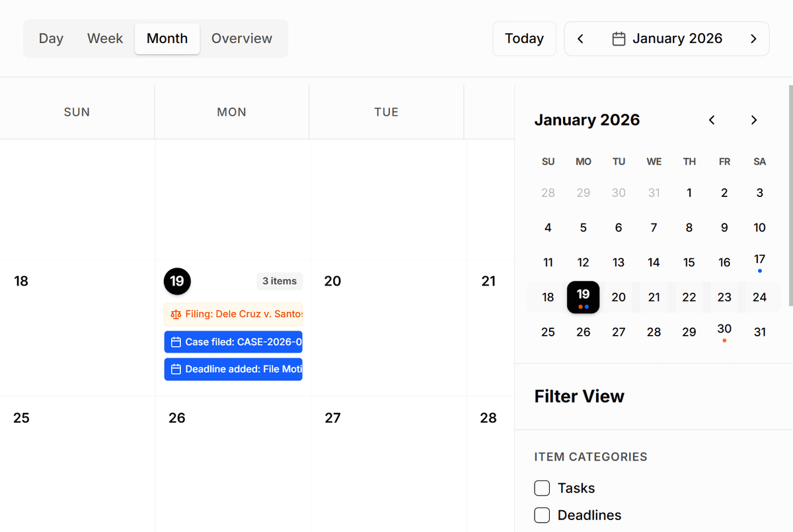Enable the Deadlines filter checkbox
793x532 pixels.
(542, 515)
